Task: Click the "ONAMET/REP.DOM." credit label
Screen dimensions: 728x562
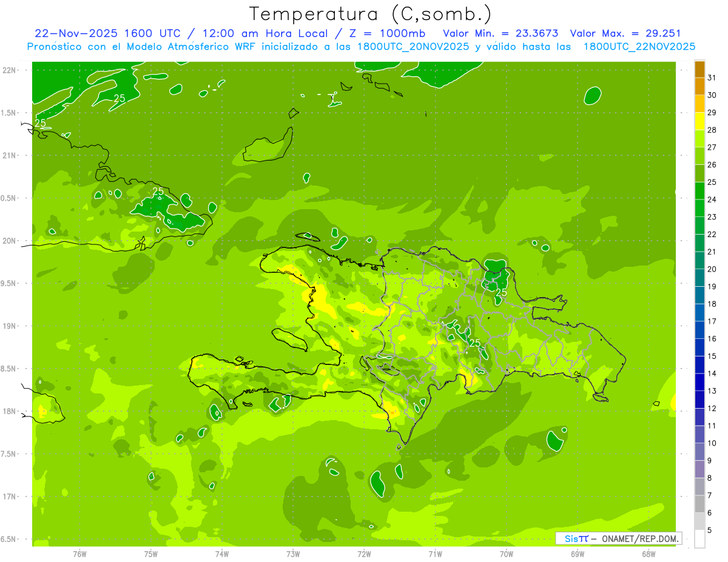Action: (x=640, y=538)
